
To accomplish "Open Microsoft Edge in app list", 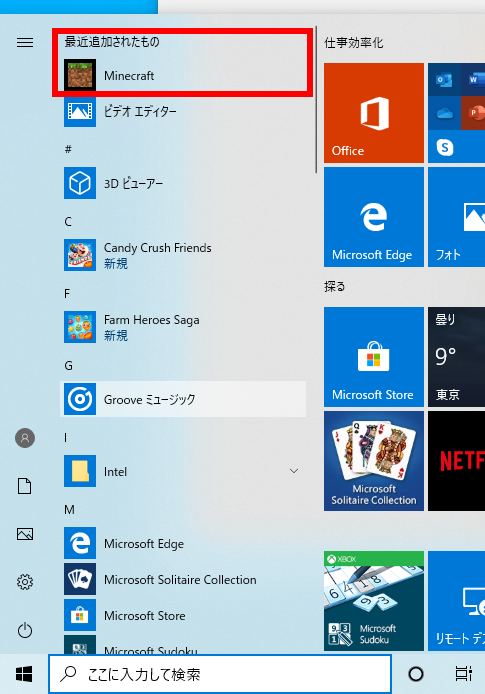I will 183,543.
